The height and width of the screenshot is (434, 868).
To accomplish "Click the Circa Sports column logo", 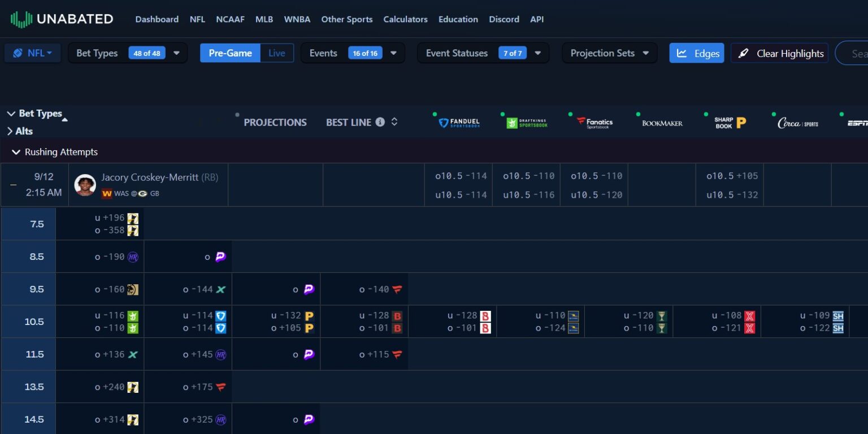I will click(x=798, y=123).
